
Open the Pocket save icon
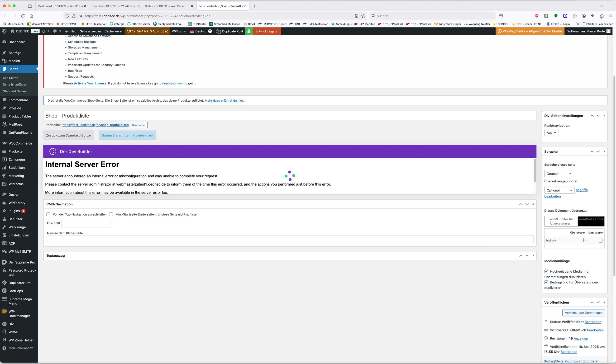point(501,16)
